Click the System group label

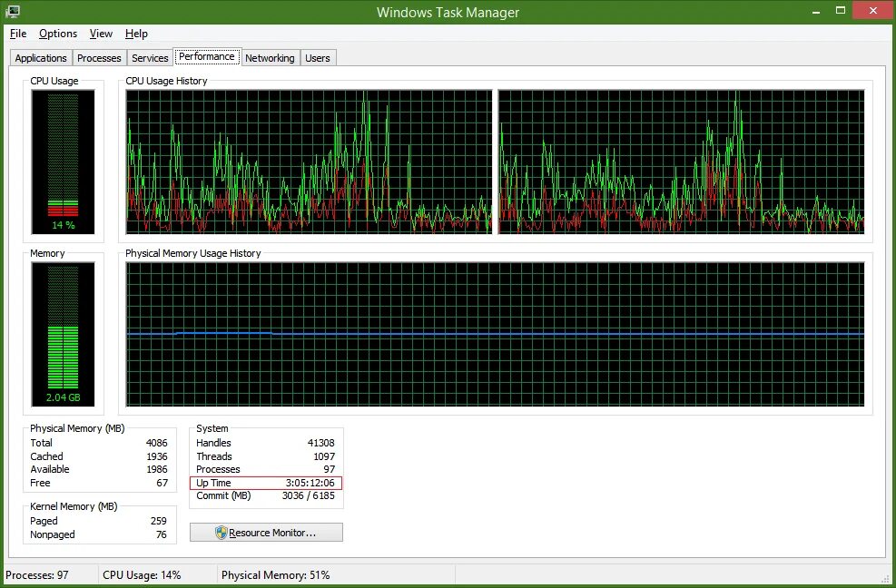[x=212, y=428]
